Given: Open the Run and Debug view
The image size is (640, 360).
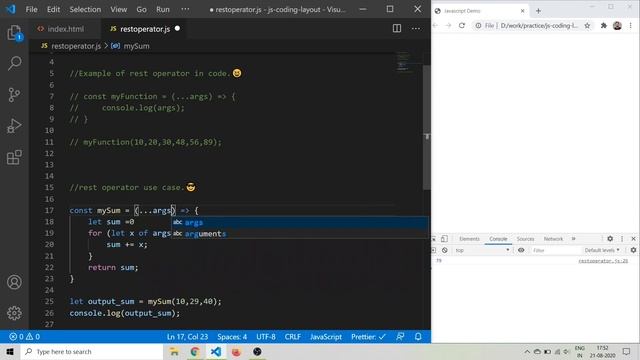Looking at the screenshot, I should click(x=14, y=126).
